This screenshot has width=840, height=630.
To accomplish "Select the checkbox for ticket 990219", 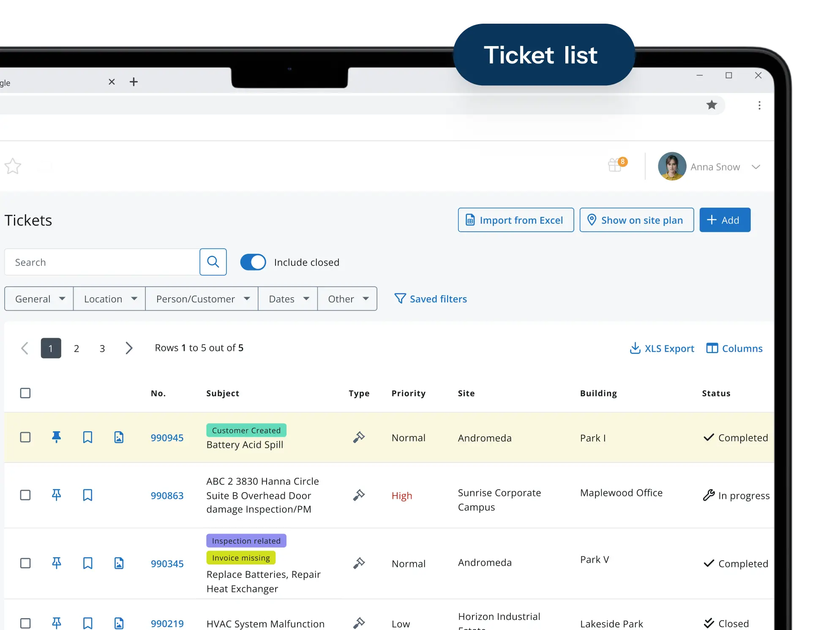I will pyautogui.click(x=25, y=623).
